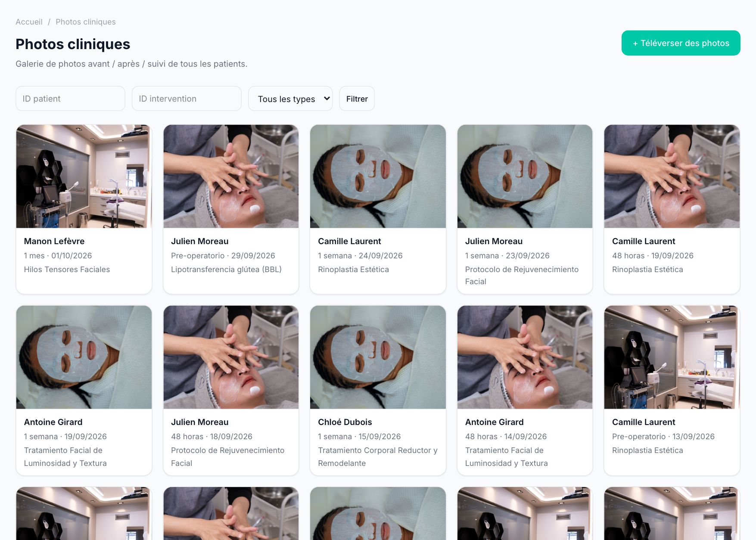Viewport: 756px width, 540px height.
Task: Go to Accueil in the breadcrumb
Action: click(29, 22)
